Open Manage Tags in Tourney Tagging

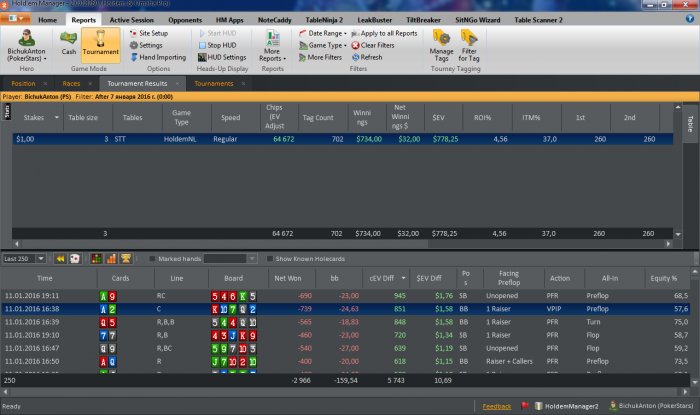[x=441, y=44]
